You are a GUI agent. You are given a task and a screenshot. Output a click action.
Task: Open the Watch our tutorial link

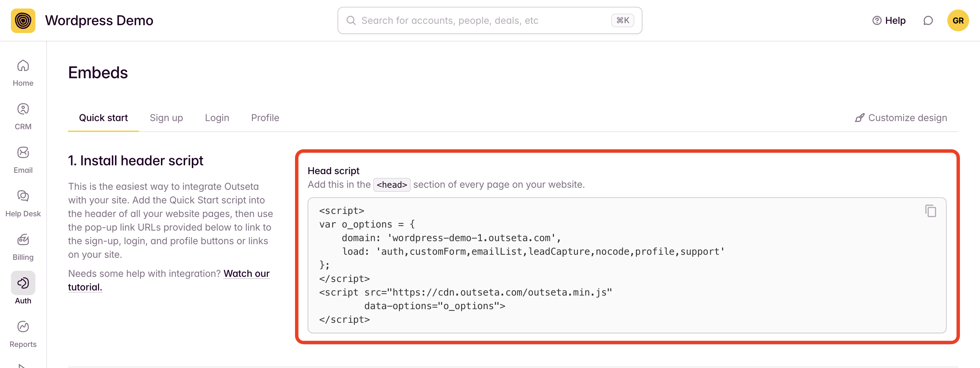(x=246, y=274)
